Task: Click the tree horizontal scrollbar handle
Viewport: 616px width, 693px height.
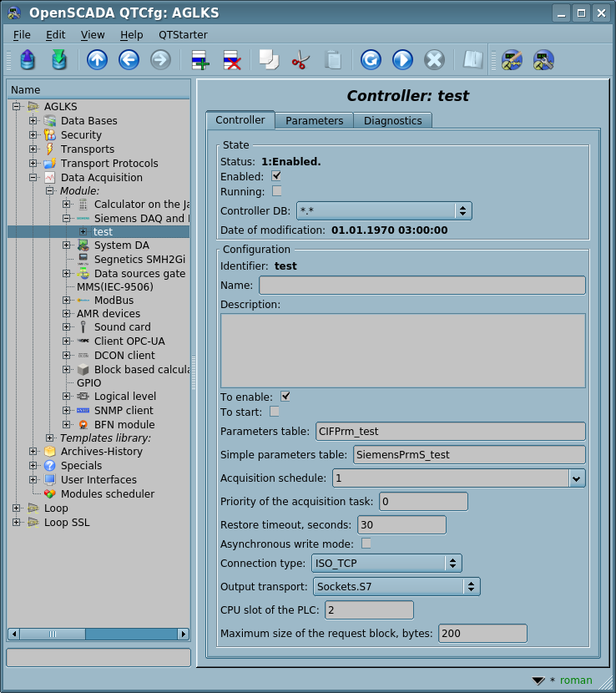Action: (x=53, y=634)
